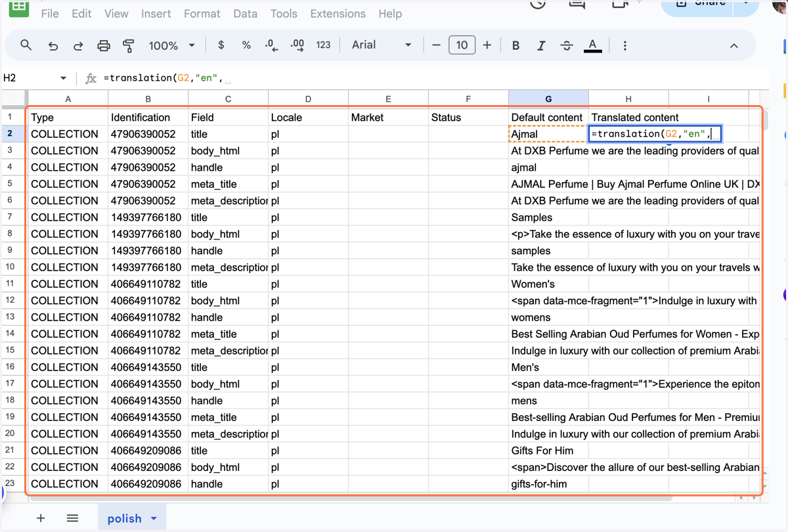Click the Locale header cell

point(308,118)
